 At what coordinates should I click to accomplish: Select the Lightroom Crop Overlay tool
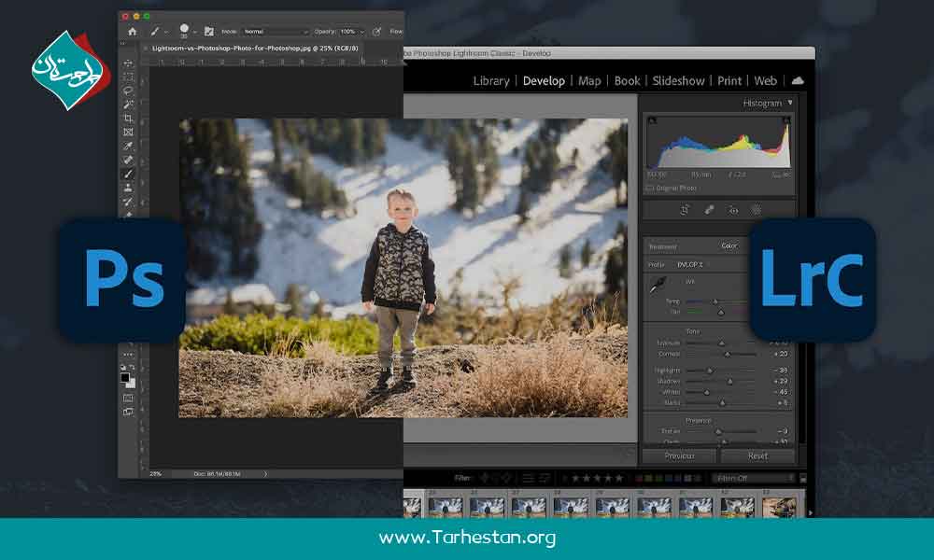(x=685, y=210)
